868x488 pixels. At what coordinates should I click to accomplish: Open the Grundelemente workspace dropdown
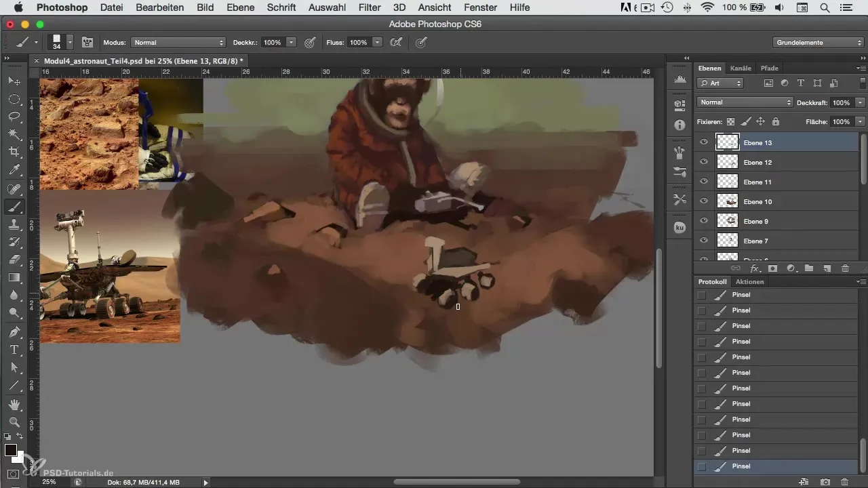pos(818,42)
